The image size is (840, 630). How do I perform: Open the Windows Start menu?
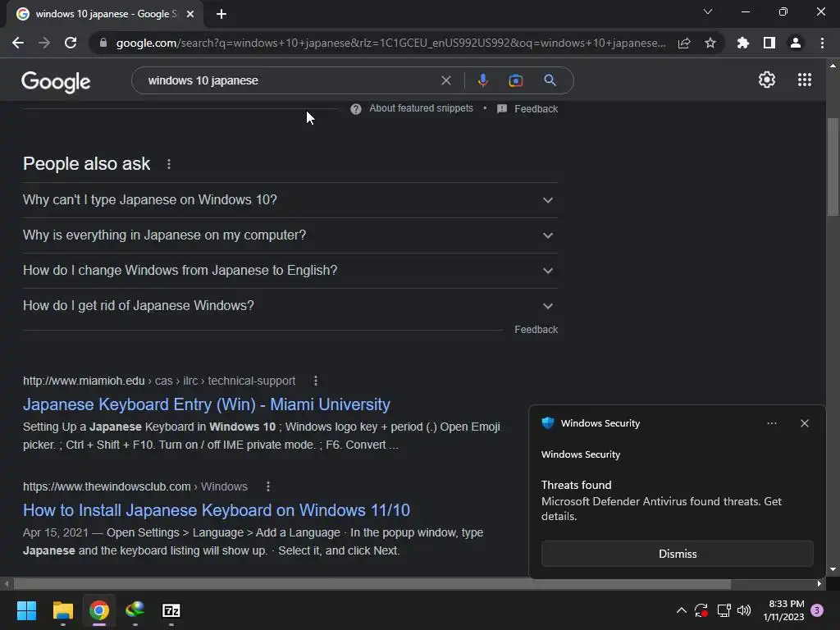26,610
